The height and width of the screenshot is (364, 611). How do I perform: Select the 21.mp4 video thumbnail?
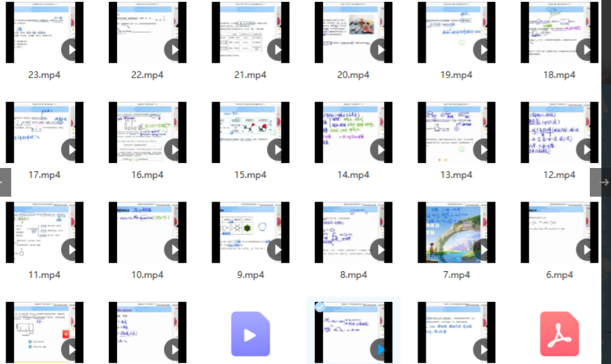pyautogui.click(x=250, y=32)
